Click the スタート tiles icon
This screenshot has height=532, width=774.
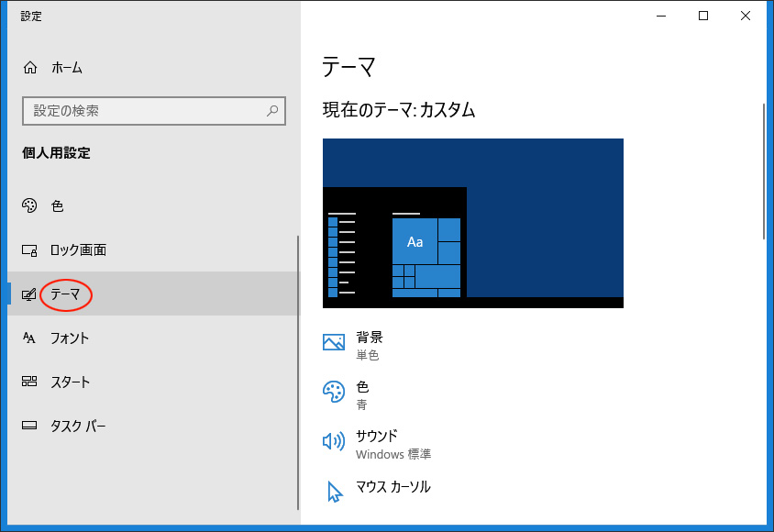click(29, 382)
